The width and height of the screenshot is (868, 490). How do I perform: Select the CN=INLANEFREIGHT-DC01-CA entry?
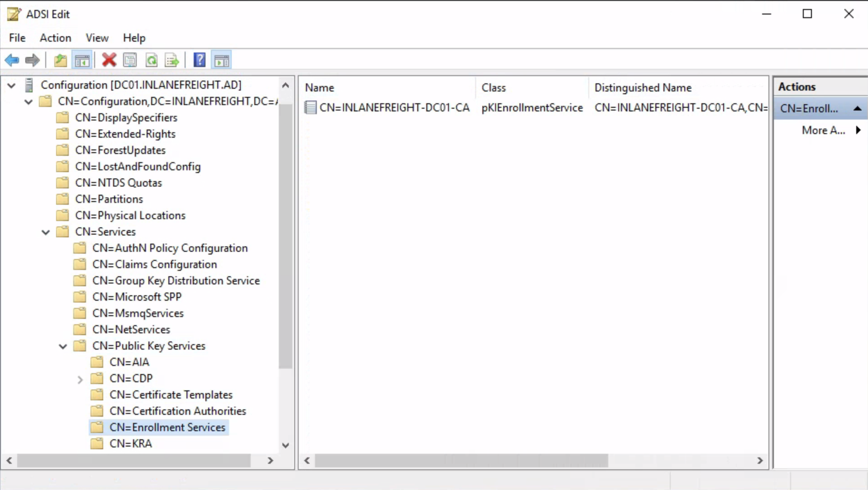[x=394, y=108]
